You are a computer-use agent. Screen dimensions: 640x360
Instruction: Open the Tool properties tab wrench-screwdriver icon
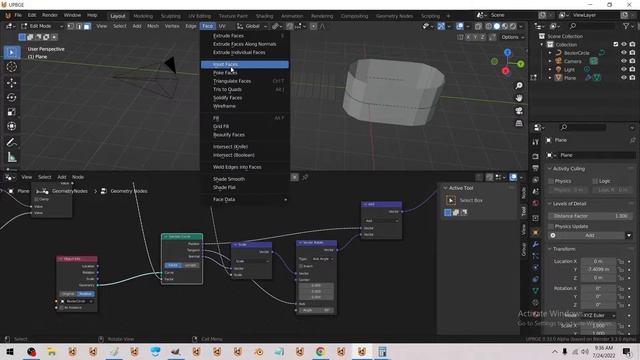pyautogui.click(x=536, y=142)
